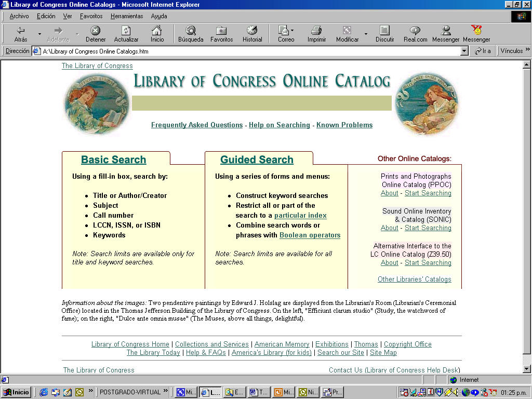Open the Windows Inicio start button
The width and height of the screenshot is (532, 399).
point(16,392)
